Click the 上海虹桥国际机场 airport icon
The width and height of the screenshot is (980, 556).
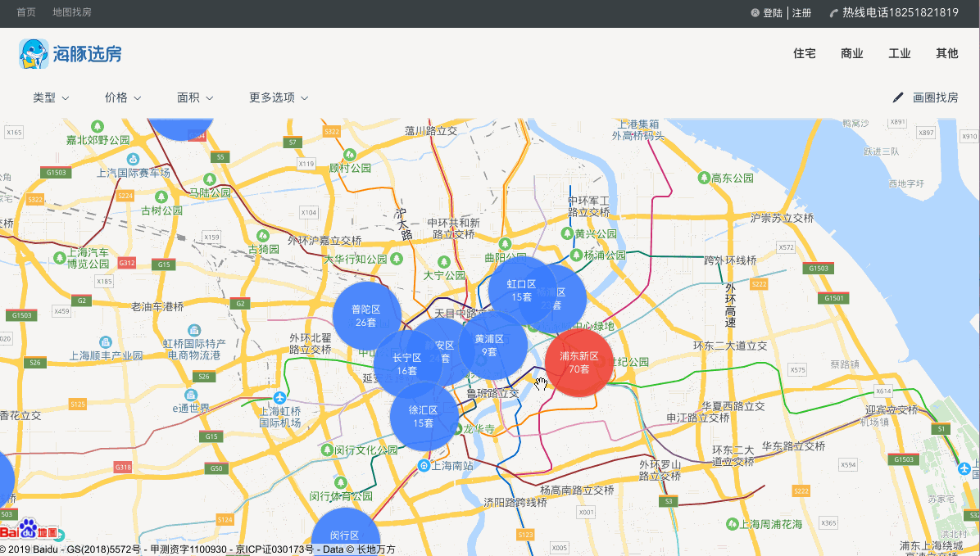(x=279, y=397)
